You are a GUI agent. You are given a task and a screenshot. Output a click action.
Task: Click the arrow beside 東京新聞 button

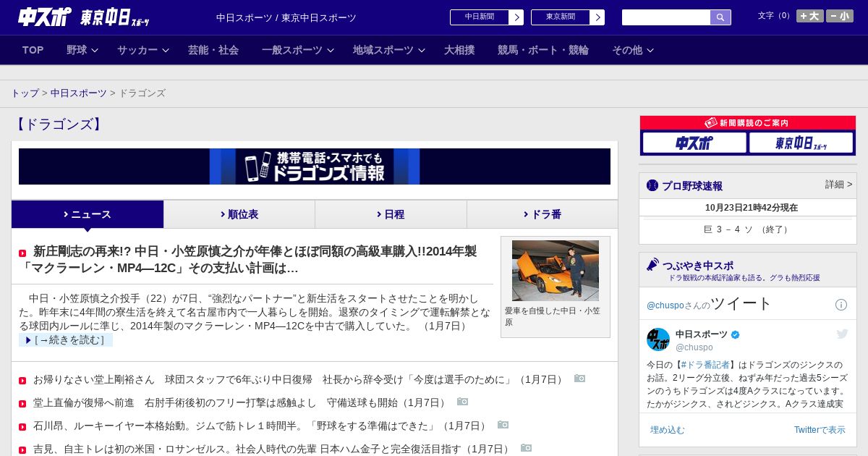[597, 17]
